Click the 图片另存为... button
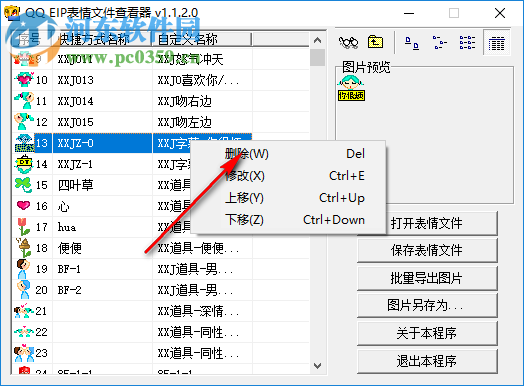The width and height of the screenshot is (524, 386). coord(427,305)
